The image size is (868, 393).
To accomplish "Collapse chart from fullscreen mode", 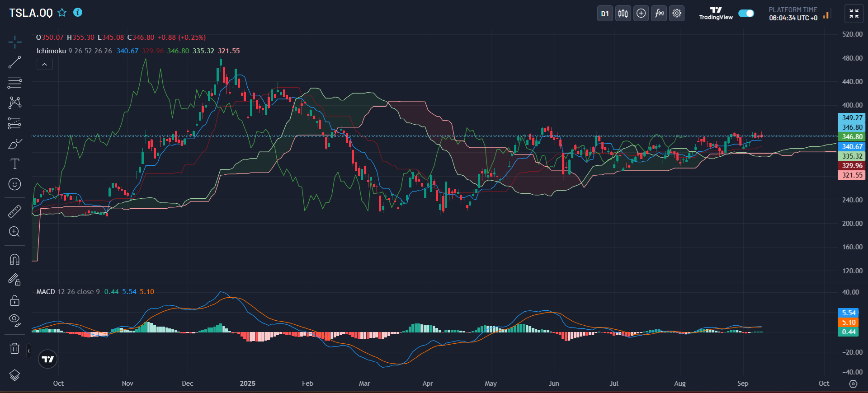I will [x=854, y=14].
